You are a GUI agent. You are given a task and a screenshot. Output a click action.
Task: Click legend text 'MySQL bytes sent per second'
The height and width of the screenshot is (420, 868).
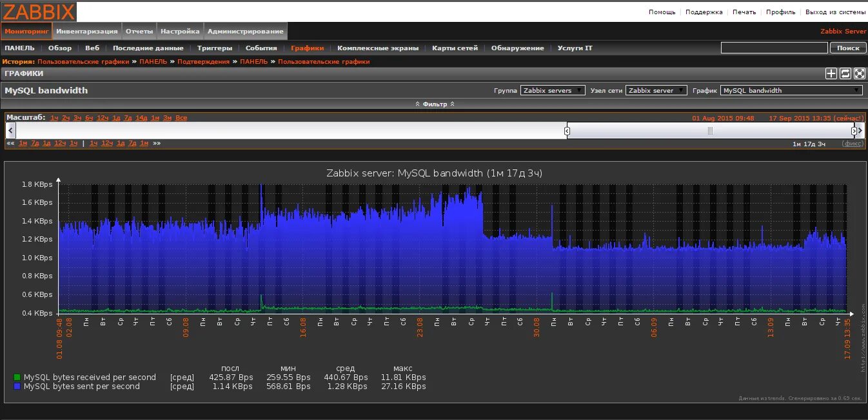click(82, 387)
